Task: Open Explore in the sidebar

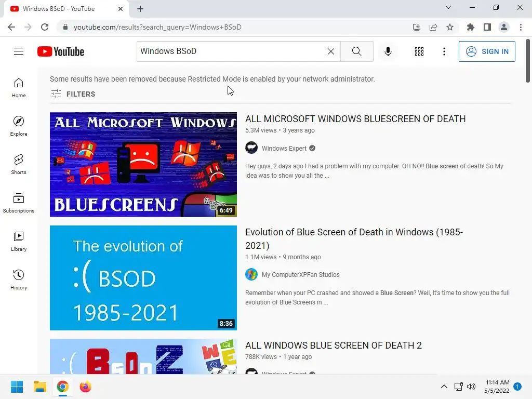Action: click(x=19, y=126)
